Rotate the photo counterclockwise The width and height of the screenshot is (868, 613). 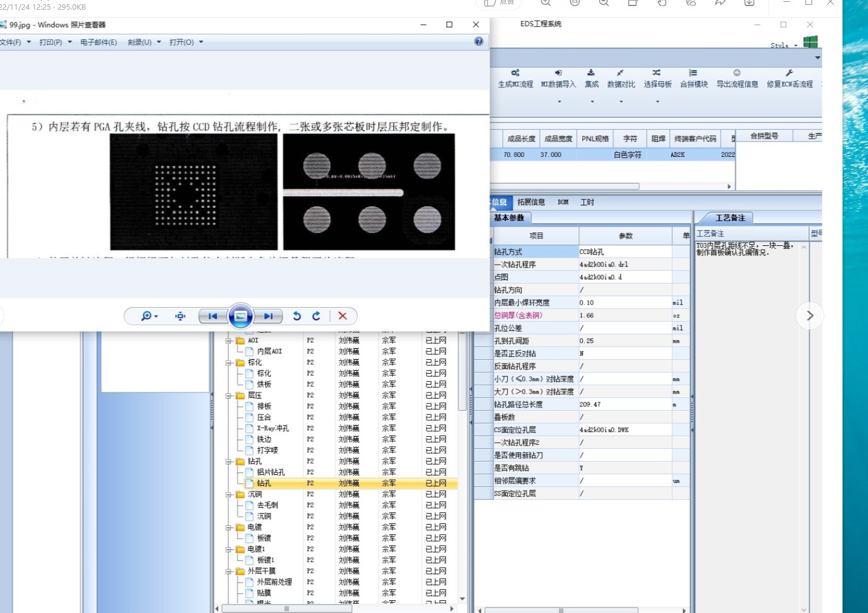tap(297, 316)
